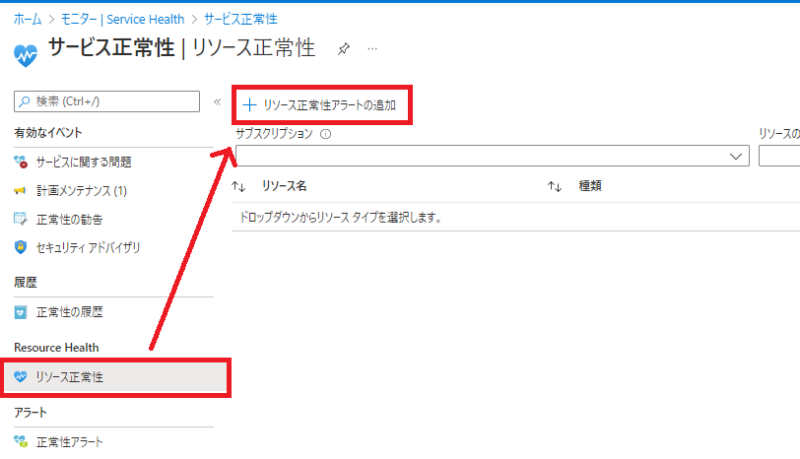Click the 正常性の履歴 icon
The height and width of the screenshot is (459, 800).
[x=20, y=312]
